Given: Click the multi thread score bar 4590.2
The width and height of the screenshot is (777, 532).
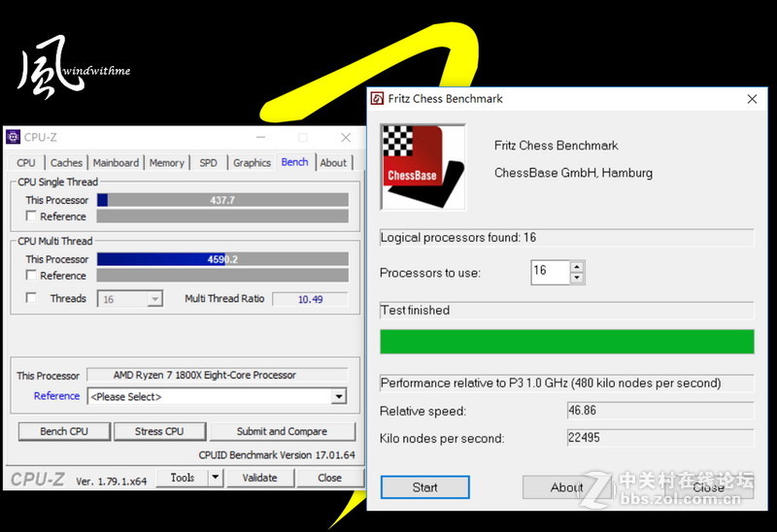Looking at the screenshot, I should coord(222,259).
